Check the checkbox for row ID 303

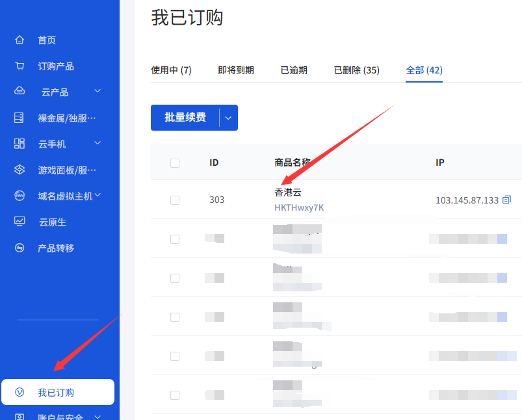[x=175, y=200]
